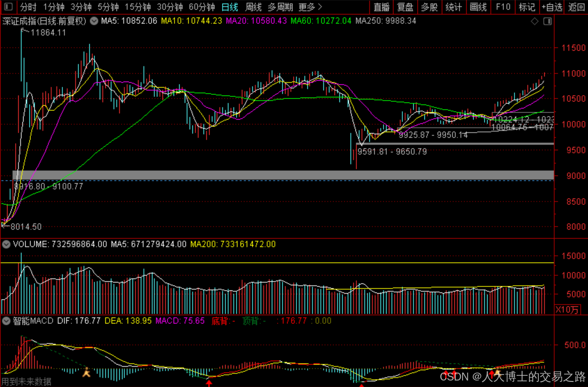Image resolution: width=588 pixels, height=387 pixels.
Task: Click the MACD: 75.65 value
Action: tap(180, 321)
